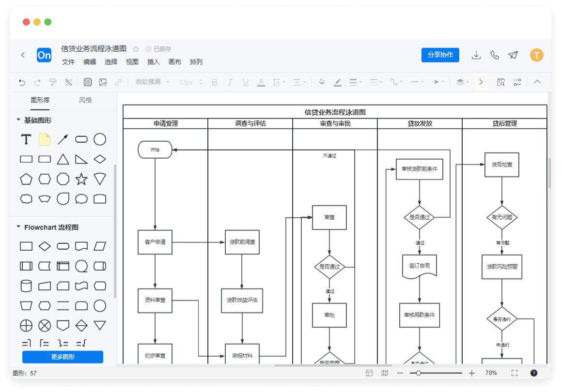The height and width of the screenshot is (392, 561).
Task: Click the 分享协作 button
Action: pos(440,55)
